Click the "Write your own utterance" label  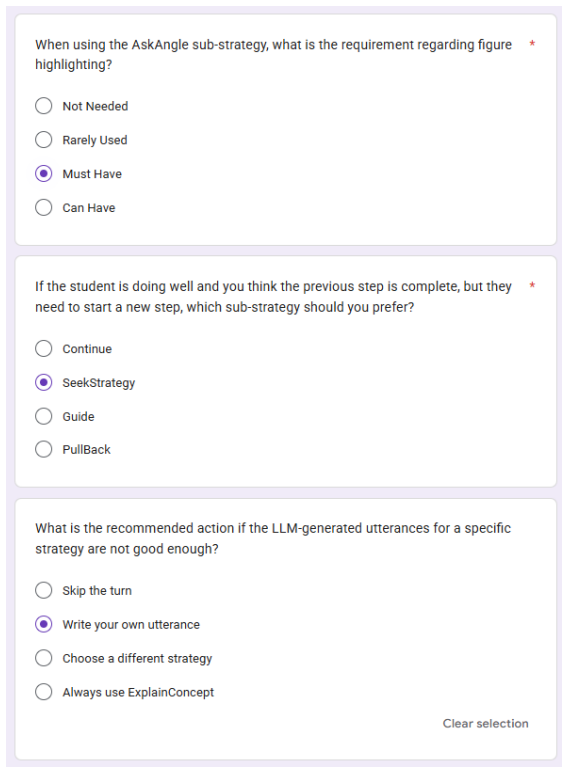tap(131, 625)
